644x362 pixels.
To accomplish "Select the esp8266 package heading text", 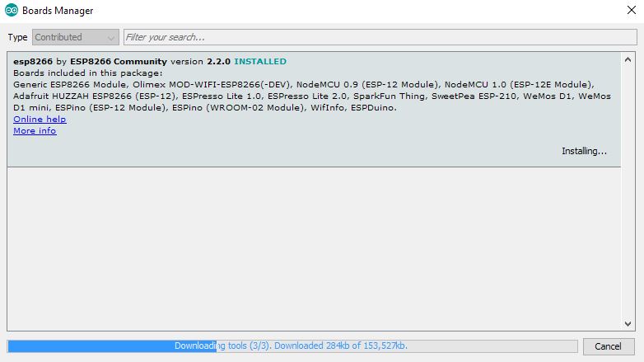I will coord(150,61).
